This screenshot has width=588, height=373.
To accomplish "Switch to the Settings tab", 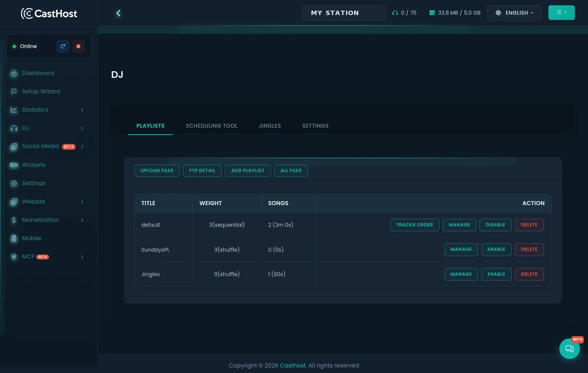I will 315,126.
